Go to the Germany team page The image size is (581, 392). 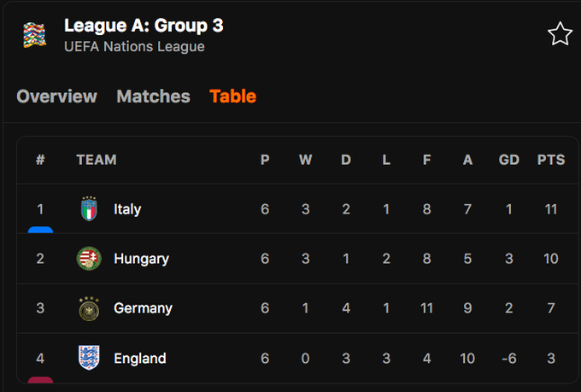[x=143, y=308]
